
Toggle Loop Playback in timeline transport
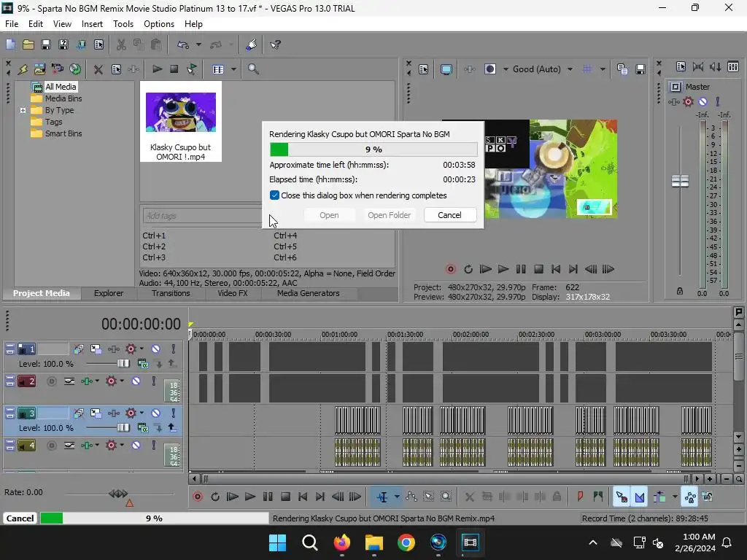(215, 497)
